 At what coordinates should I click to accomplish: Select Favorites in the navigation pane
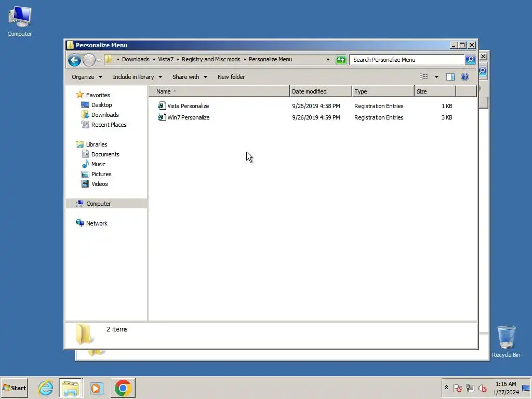98,95
